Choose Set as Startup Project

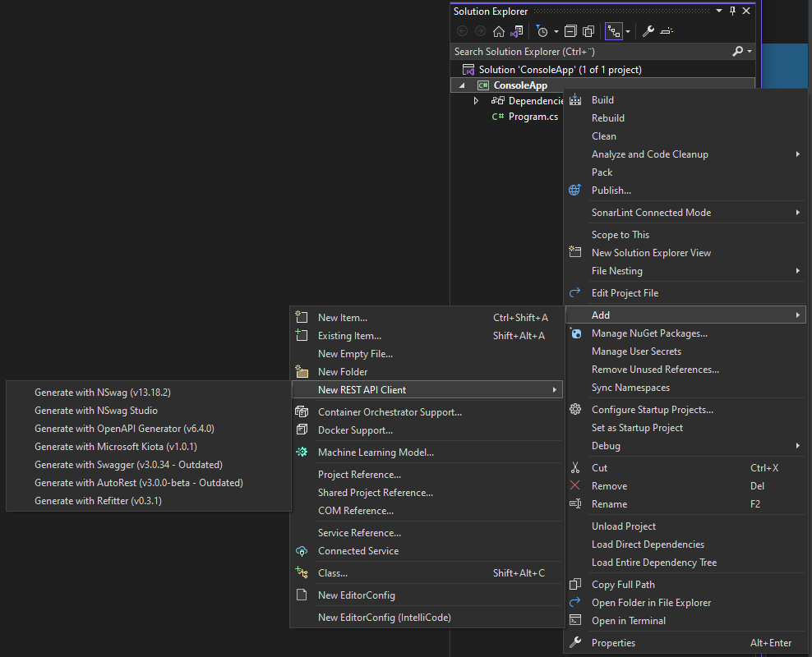(685, 428)
